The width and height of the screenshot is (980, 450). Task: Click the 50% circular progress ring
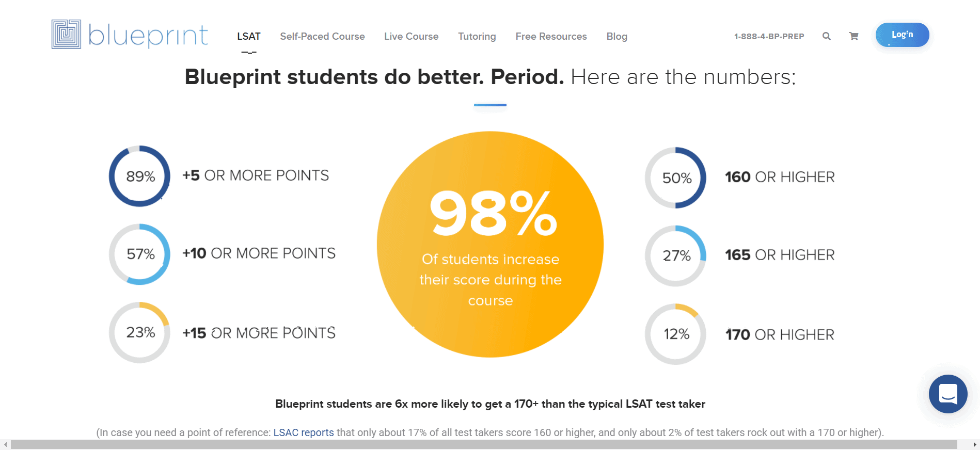675,178
